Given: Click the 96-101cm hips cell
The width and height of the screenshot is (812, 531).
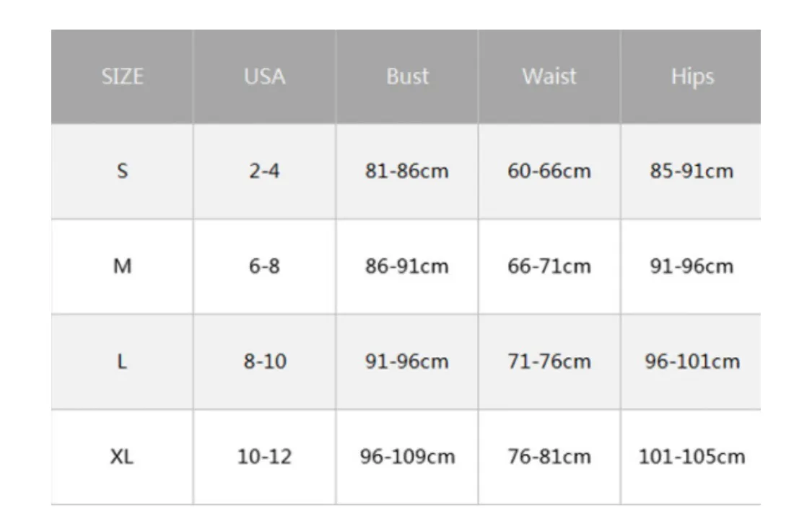Looking at the screenshot, I should pyautogui.click(x=691, y=361).
